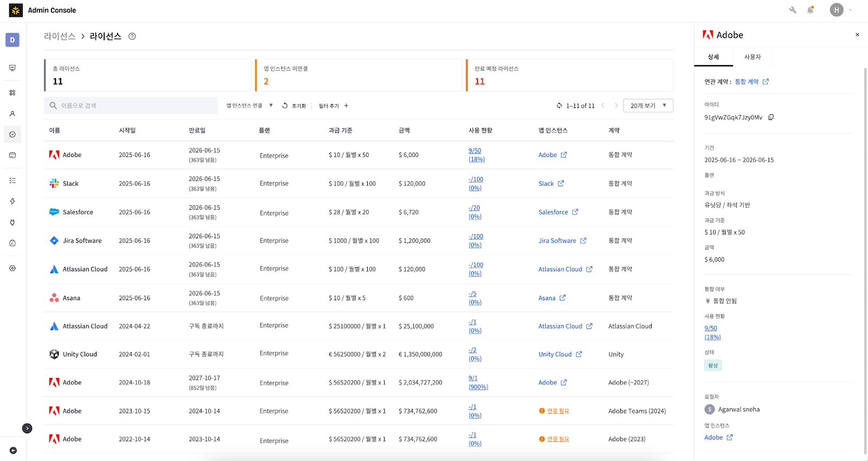Open the user profile H menu
Image resolution: width=868 pixels, height=461 pixels.
point(837,10)
